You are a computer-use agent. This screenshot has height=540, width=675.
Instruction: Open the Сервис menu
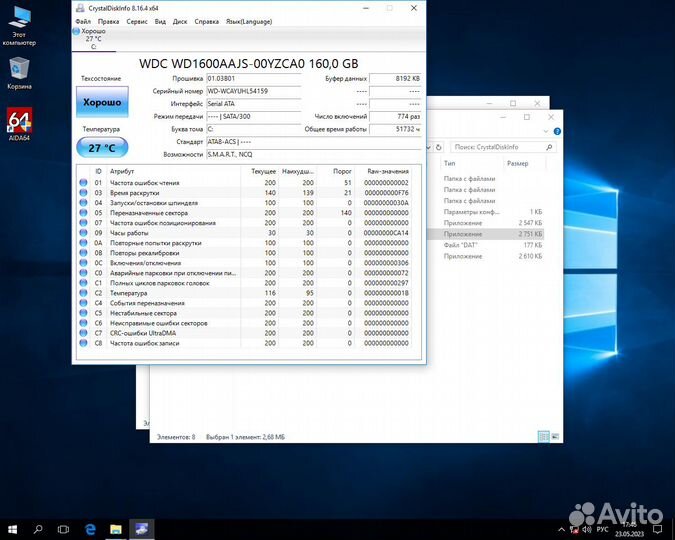coord(136,22)
